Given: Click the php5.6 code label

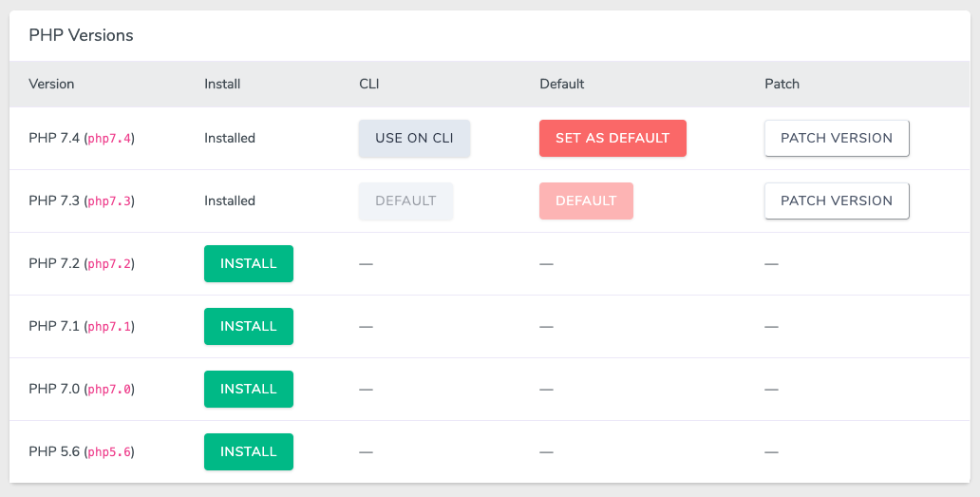Looking at the screenshot, I should tap(109, 452).
